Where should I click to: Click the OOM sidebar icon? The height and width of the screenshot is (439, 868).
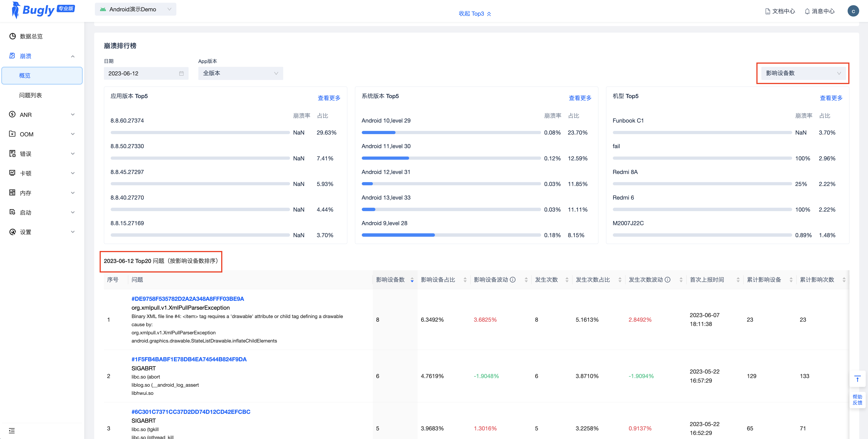click(12, 134)
